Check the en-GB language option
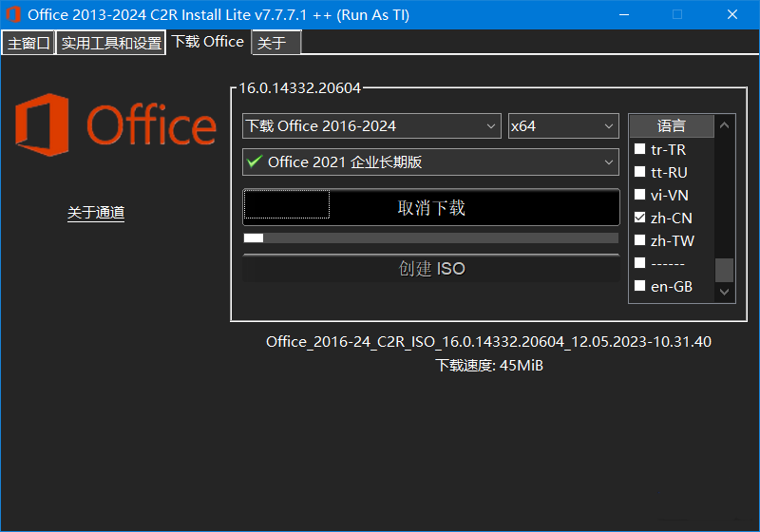 [640, 287]
